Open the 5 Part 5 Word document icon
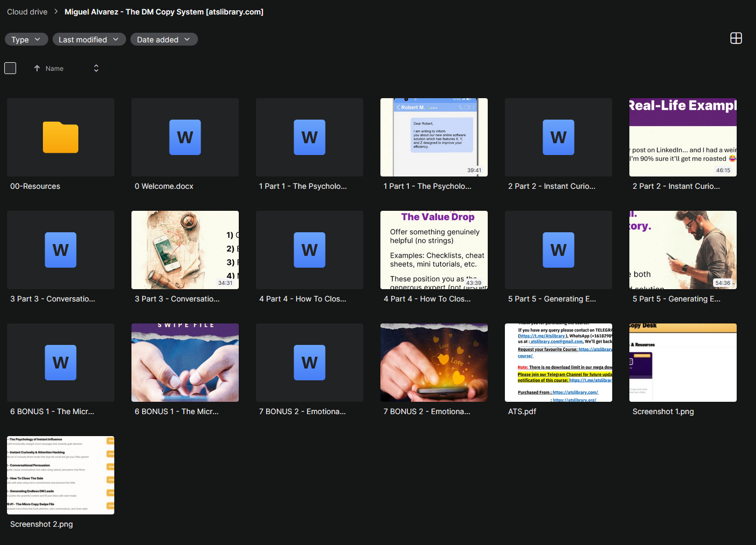Viewport: 756px width, 545px height. coord(558,250)
